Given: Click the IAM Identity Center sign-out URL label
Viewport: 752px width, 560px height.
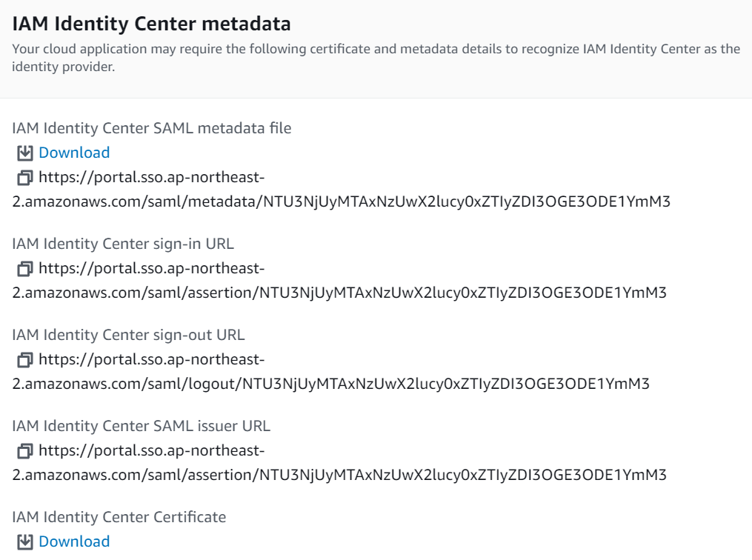Looking at the screenshot, I should 128,335.
